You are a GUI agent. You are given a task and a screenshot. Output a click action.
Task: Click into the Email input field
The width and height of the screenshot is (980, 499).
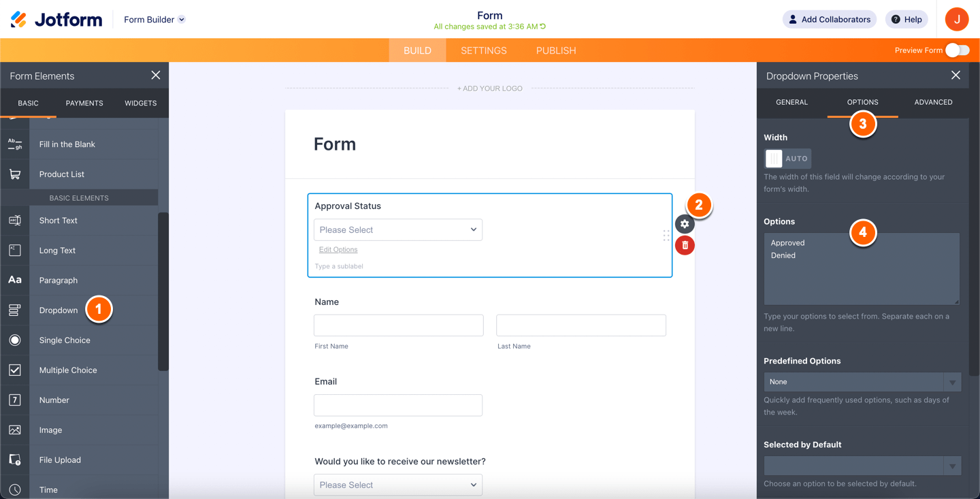(x=398, y=405)
